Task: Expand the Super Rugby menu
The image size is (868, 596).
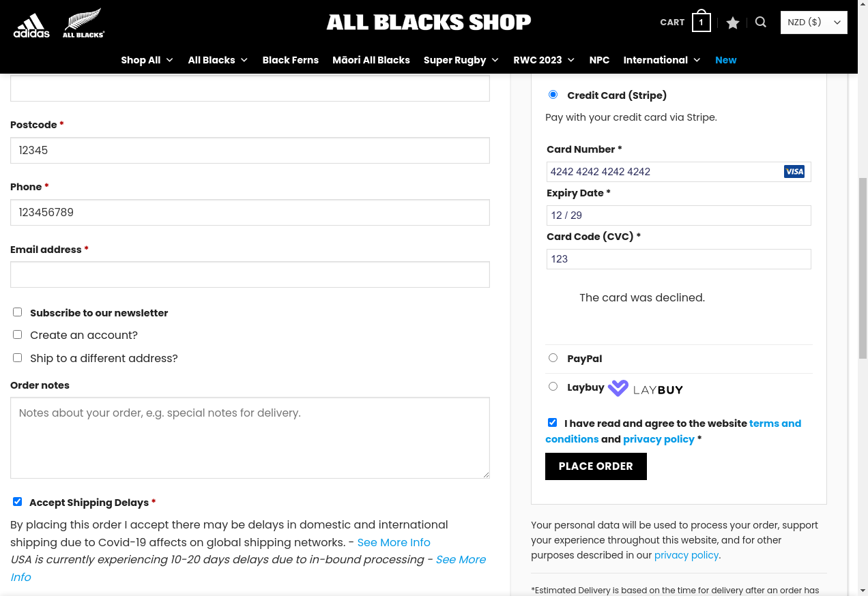Action: click(x=461, y=60)
